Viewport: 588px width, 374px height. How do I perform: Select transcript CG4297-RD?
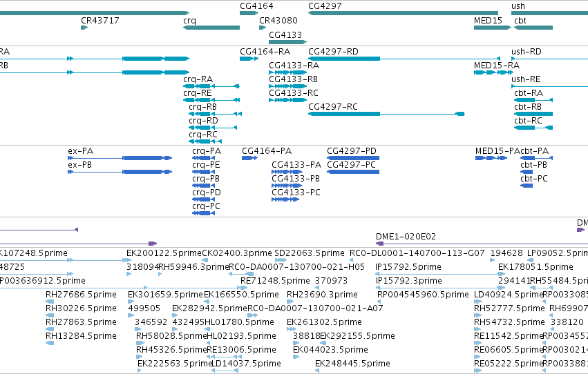333,51
